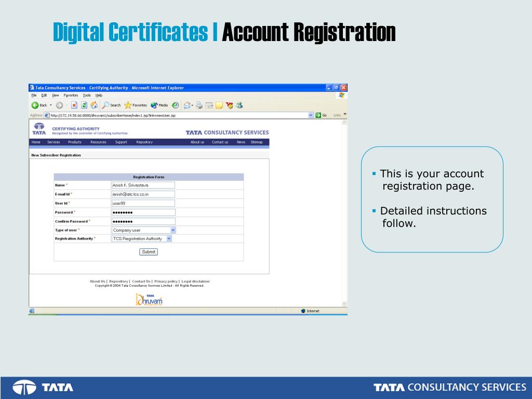
Task: Click Products in the navigation bar
Action: [x=75, y=142]
